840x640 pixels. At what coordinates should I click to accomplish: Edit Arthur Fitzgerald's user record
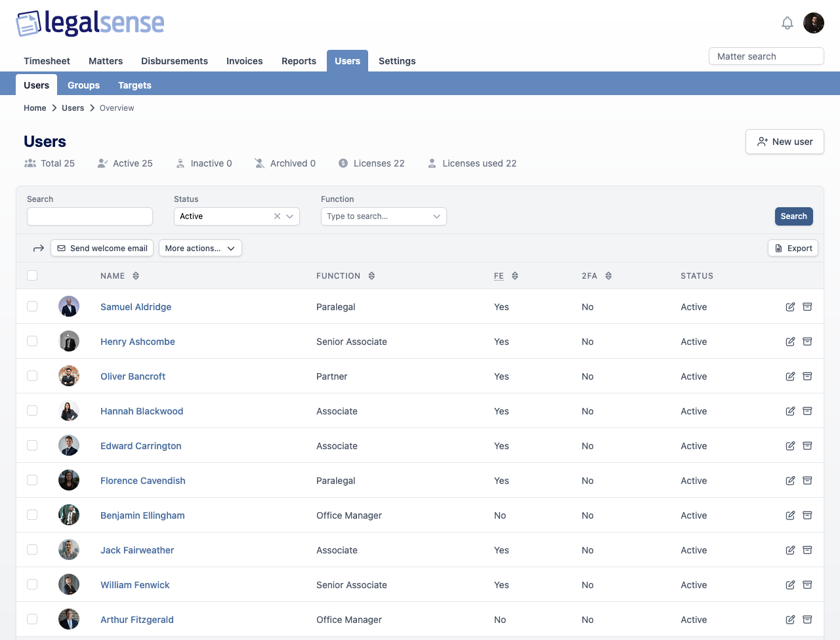(790, 620)
